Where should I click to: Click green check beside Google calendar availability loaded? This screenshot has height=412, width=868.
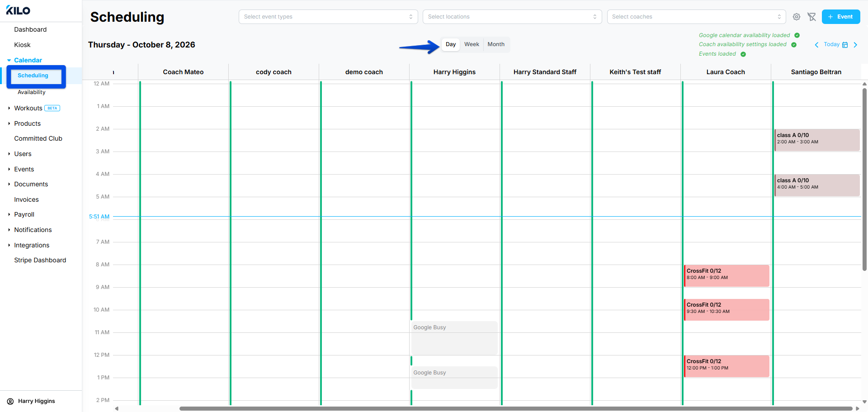(797, 35)
